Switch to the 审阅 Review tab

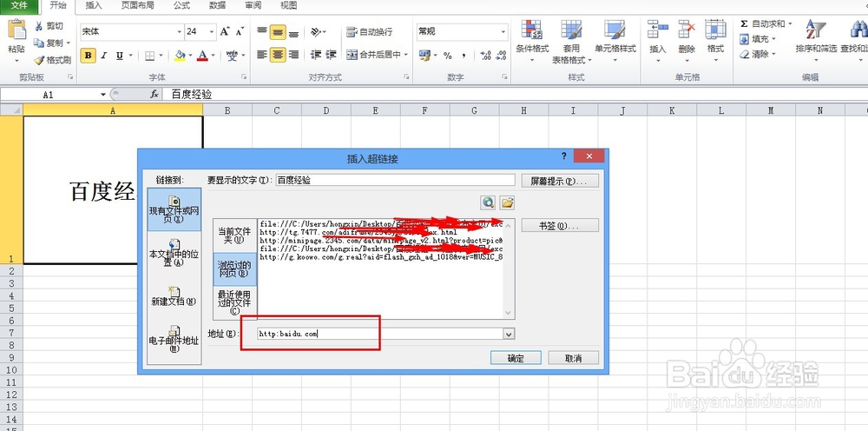click(x=253, y=5)
